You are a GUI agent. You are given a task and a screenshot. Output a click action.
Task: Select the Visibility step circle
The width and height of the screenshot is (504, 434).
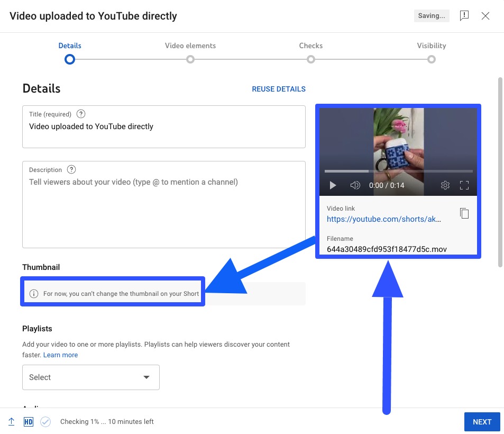tap(432, 59)
